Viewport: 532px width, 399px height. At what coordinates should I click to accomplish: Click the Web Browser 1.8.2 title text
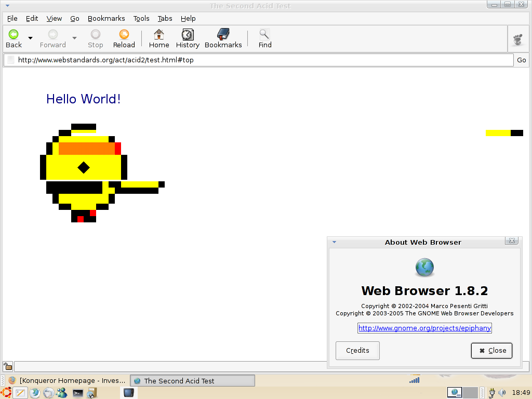(x=424, y=291)
